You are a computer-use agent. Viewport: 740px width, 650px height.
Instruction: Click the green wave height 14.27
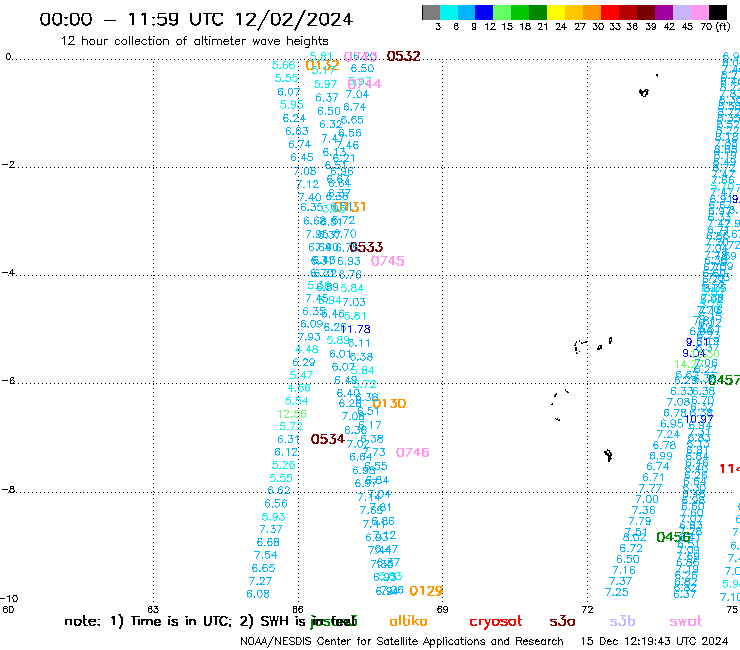pyautogui.click(x=689, y=364)
